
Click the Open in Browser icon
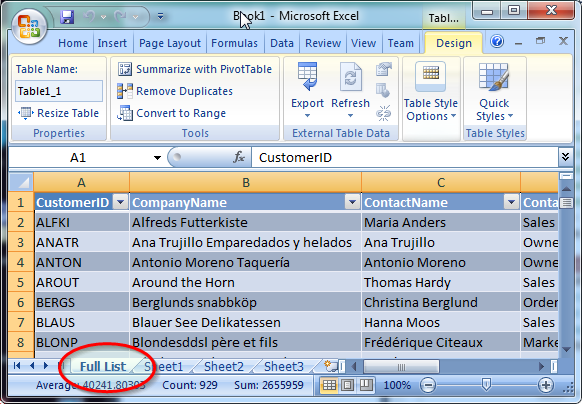coord(383,91)
